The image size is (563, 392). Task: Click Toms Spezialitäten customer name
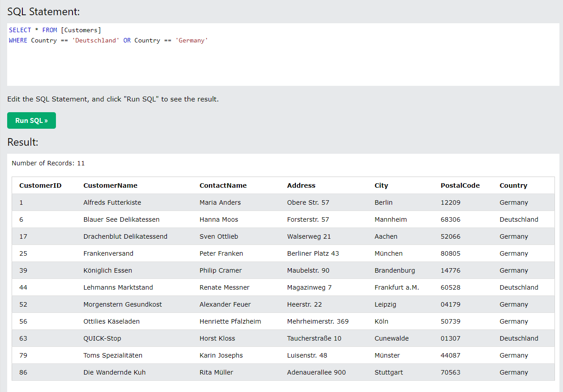click(113, 355)
